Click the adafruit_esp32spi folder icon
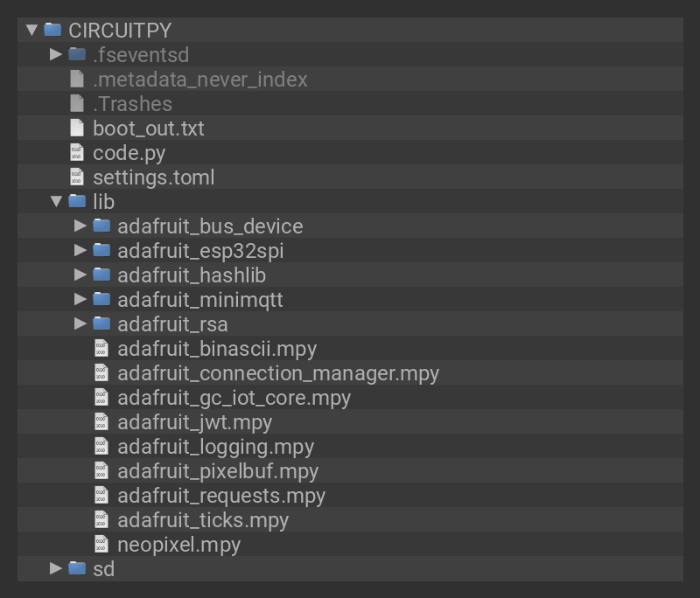 point(101,250)
